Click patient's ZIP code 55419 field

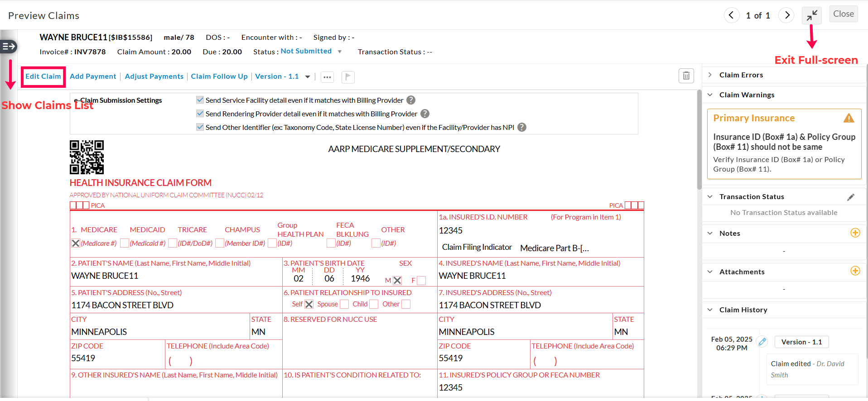[x=83, y=358]
